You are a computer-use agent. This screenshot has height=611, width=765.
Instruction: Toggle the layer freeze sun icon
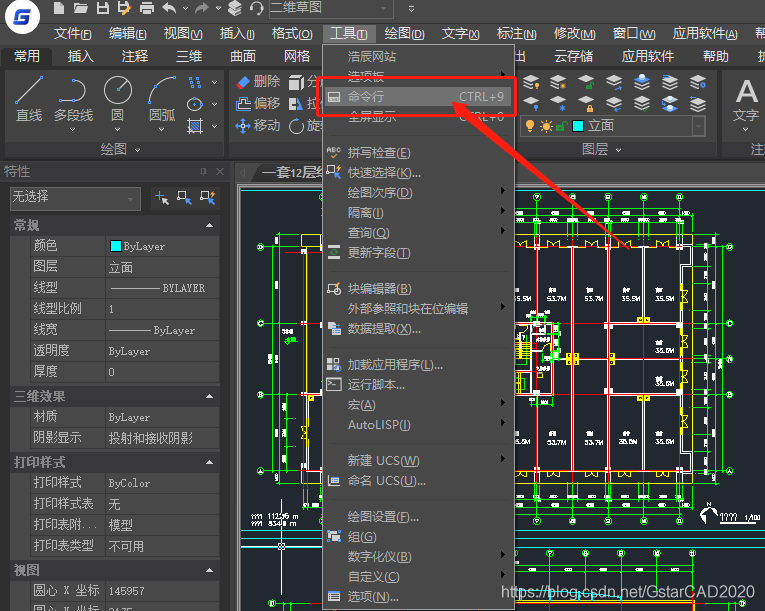pos(546,126)
